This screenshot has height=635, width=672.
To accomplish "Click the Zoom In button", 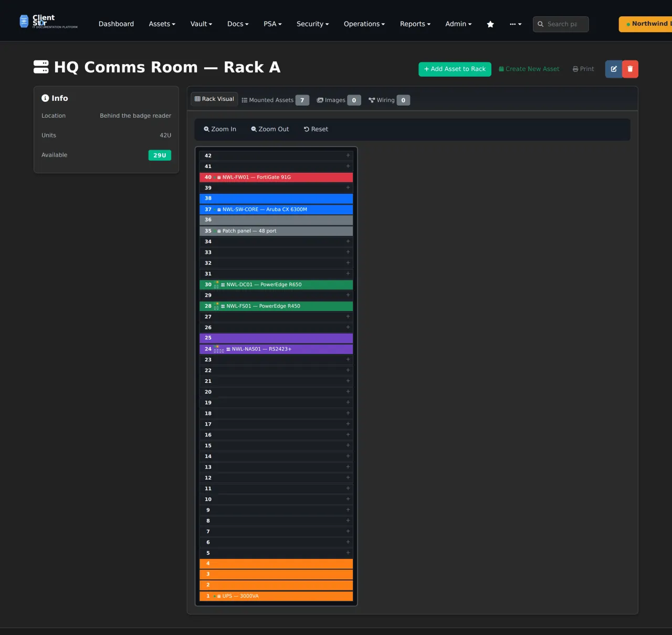I will (x=220, y=129).
